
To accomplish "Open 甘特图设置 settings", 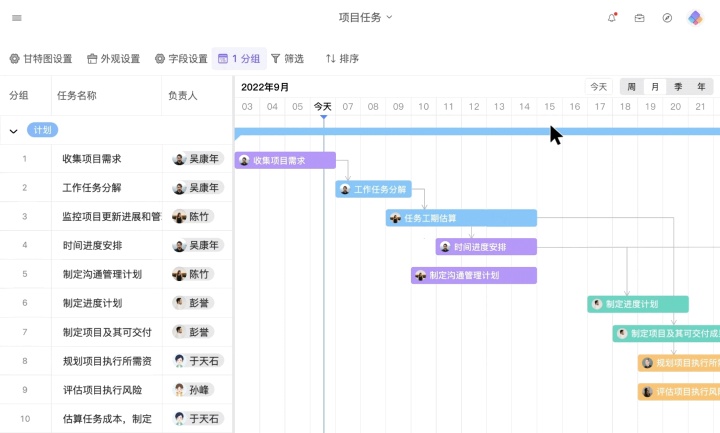I will [41, 58].
